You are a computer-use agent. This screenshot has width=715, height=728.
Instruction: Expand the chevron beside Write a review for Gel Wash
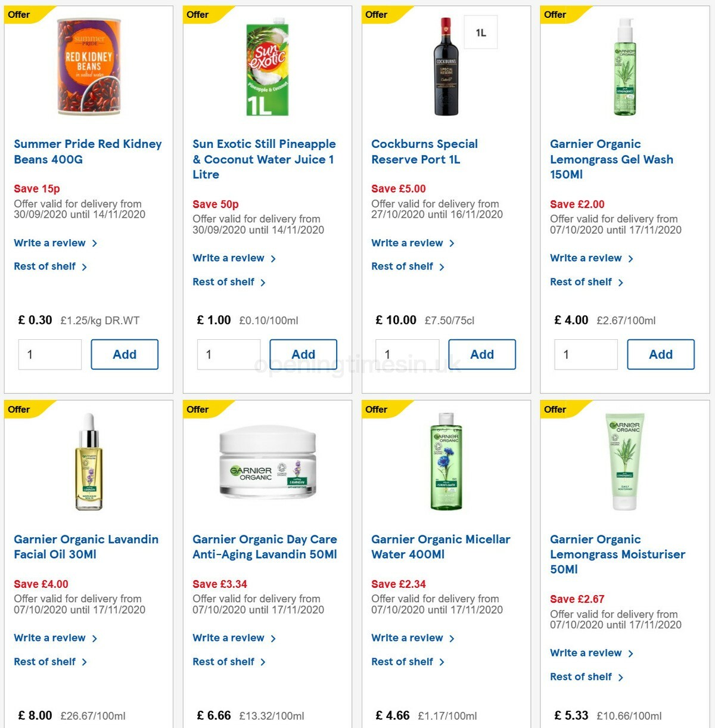click(x=631, y=258)
